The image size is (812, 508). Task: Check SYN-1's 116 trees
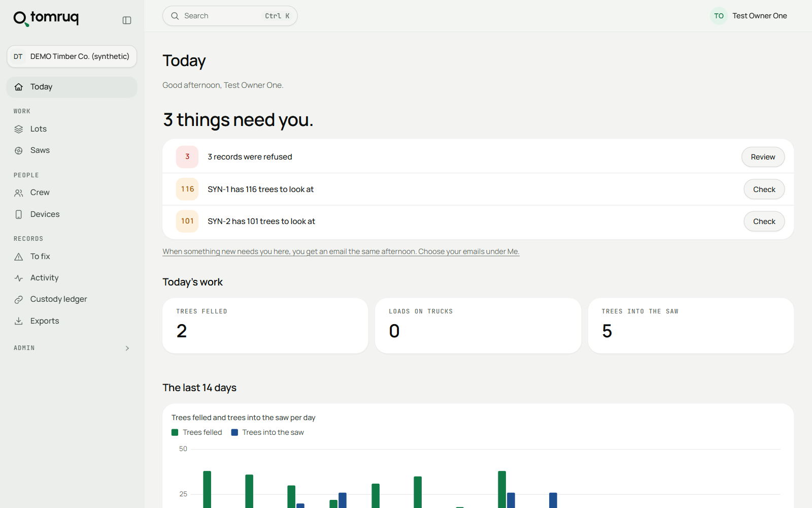click(764, 189)
